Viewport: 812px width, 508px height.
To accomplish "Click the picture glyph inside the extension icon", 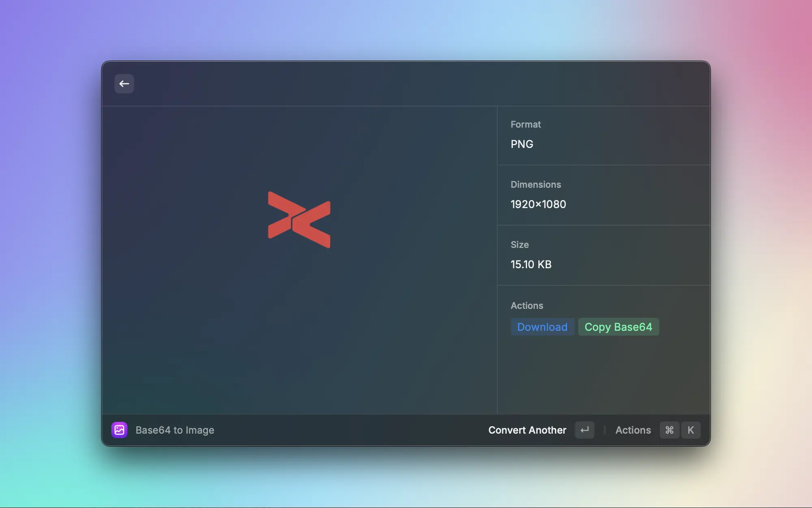I will [x=119, y=430].
